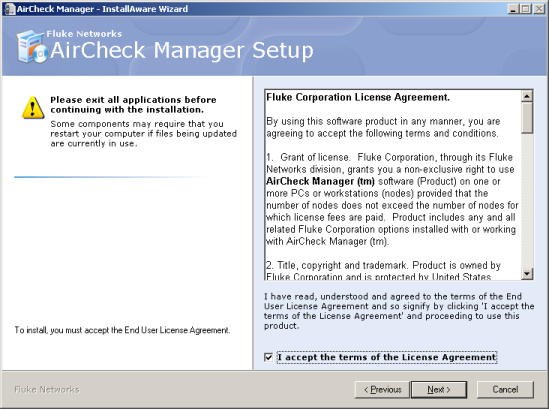This screenshot has width=549, height=409.
Task: Close the AirCheck Manager setup window
Action: click(x=538, y=9)
